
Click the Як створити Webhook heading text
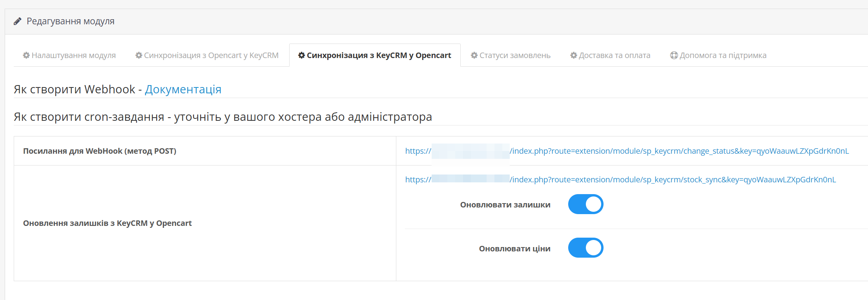pyautogui.click(x=75, y=89)
